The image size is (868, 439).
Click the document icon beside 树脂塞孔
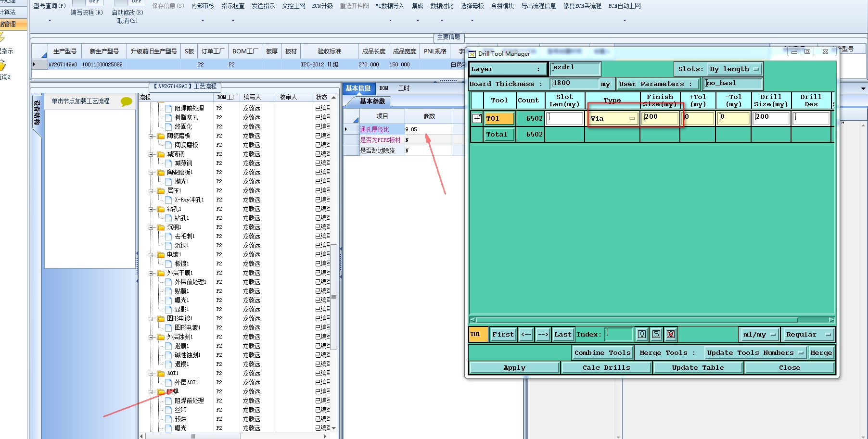(x=168, y=118)
